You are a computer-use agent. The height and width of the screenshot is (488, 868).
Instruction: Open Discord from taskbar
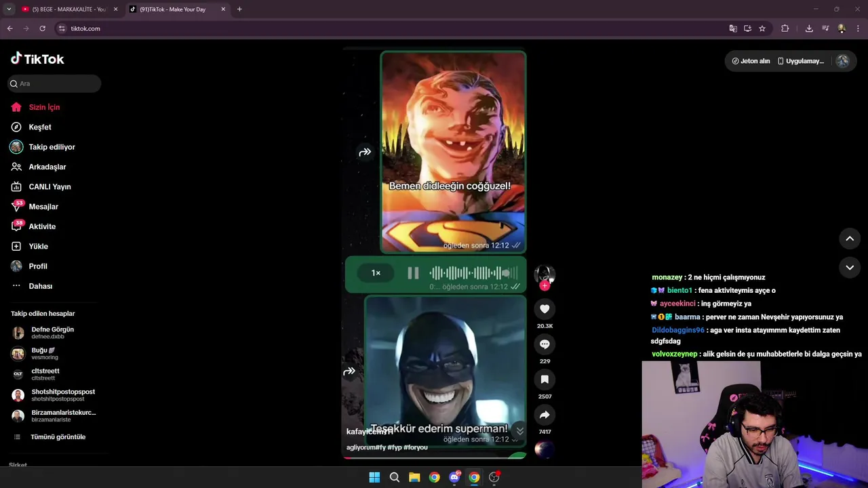coord(454,477)
